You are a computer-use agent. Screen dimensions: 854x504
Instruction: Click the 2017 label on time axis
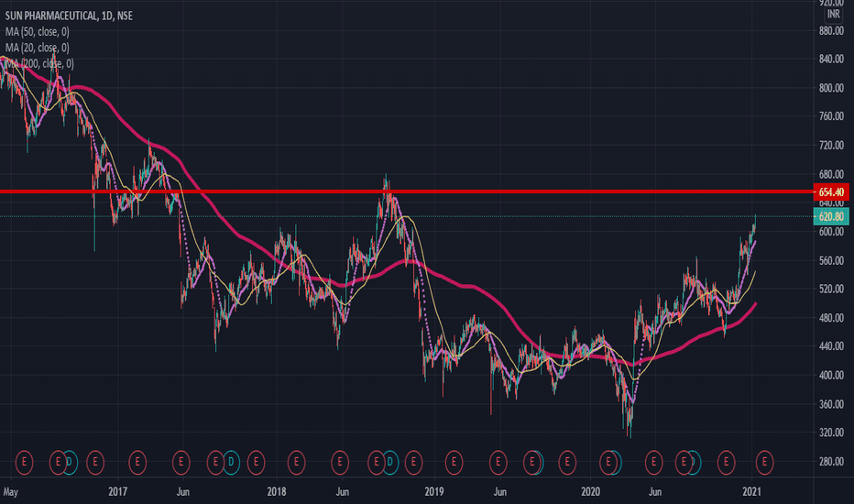coord(117,492)
